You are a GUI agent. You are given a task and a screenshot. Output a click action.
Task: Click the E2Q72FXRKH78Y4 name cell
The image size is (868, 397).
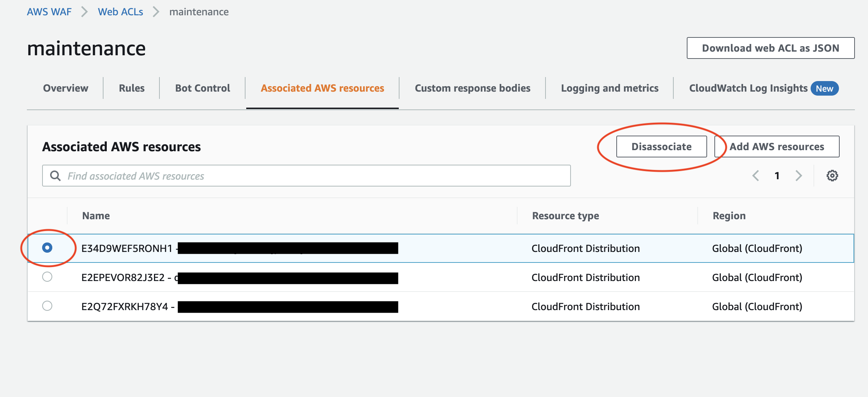point(240,307)
